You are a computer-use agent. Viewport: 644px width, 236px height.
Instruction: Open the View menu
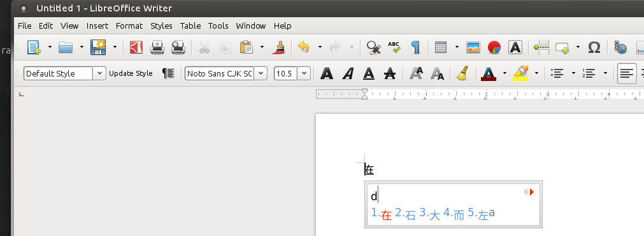(69, 26)
